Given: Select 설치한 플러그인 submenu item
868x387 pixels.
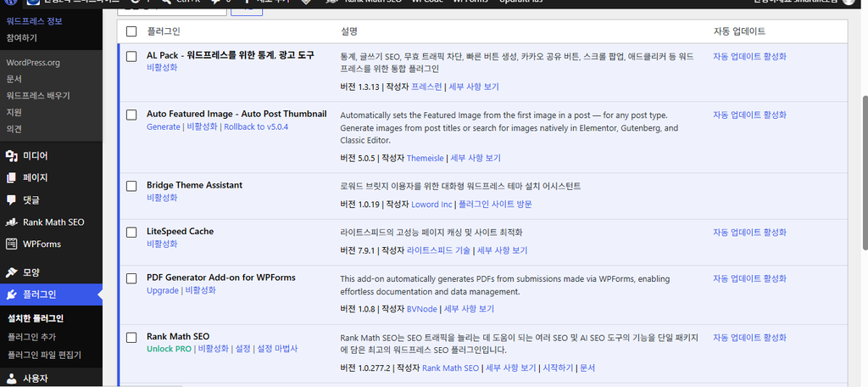Looking at the screenshot, I should 36,319.
